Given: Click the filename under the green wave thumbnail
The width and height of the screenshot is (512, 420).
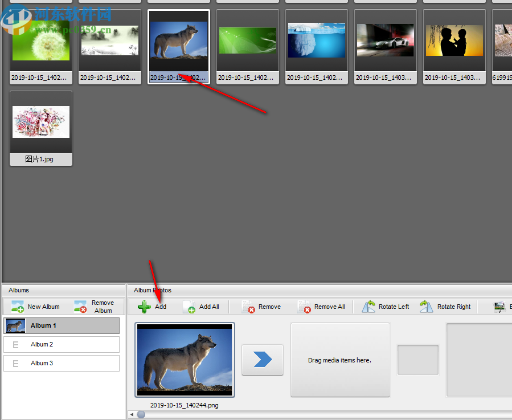Looking at the screenshot, I should [x=245, y=78].
